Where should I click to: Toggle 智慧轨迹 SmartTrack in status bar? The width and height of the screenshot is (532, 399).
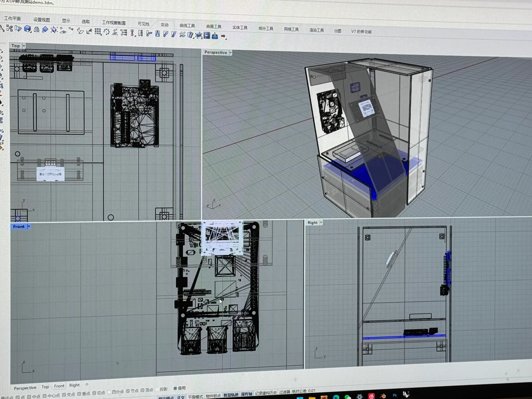pyautogui.click(x=231, y=395)
